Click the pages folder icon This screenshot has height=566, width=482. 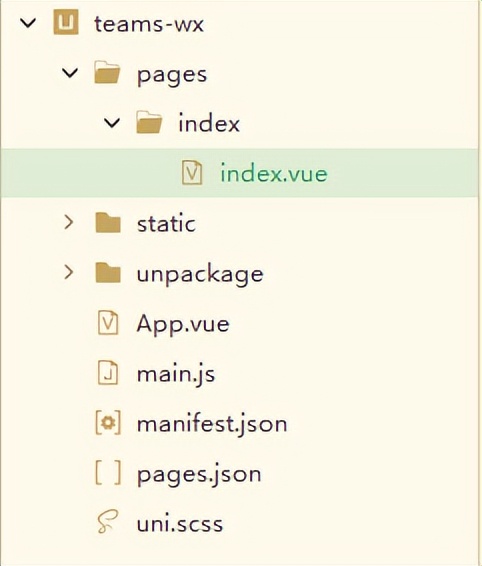(107, 72)
